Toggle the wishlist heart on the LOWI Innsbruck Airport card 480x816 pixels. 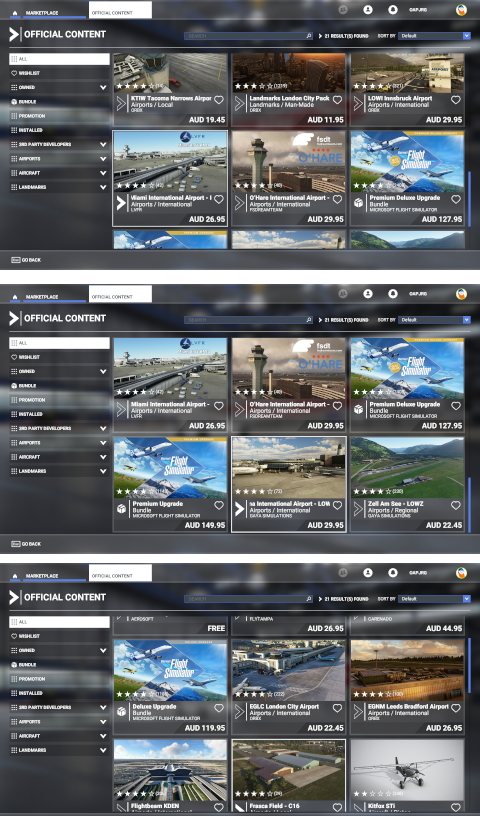(x=456, y=100)
